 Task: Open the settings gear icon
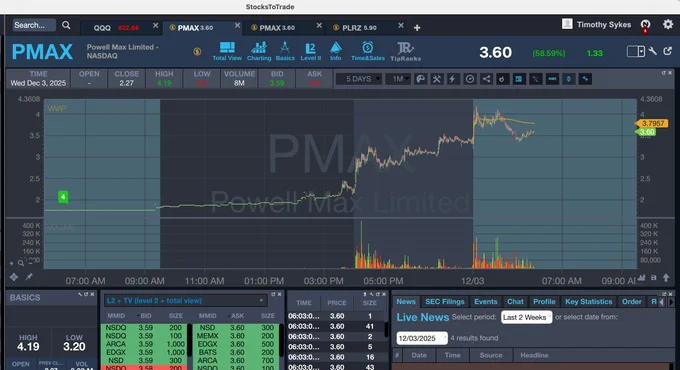pyautogui.click(x=668, y=24)
